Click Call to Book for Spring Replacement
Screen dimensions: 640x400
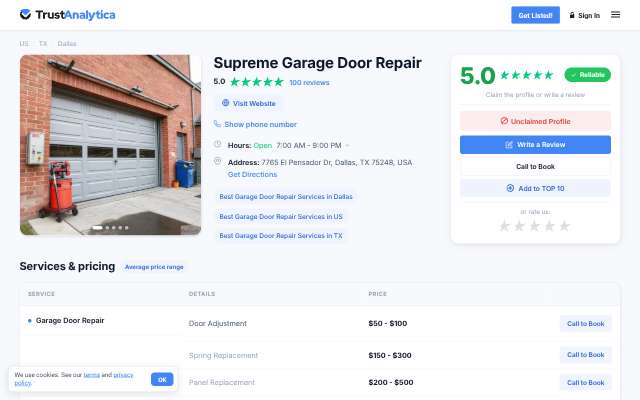585,355
